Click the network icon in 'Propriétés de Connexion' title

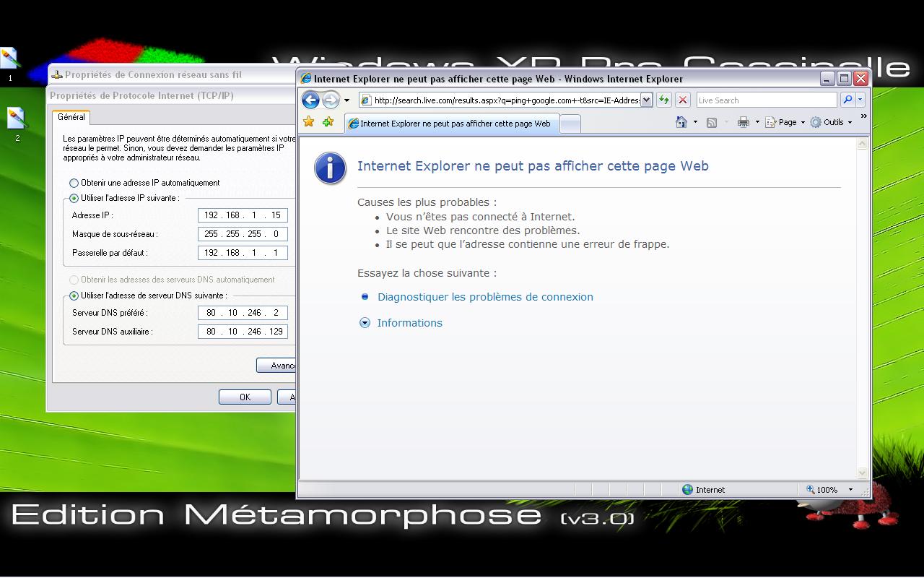[x=57, y=74]
